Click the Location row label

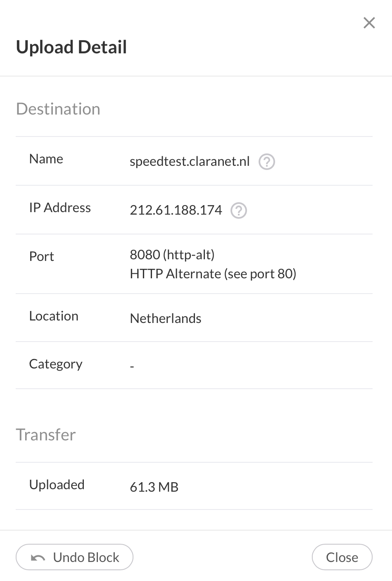(x=54, y=316)
